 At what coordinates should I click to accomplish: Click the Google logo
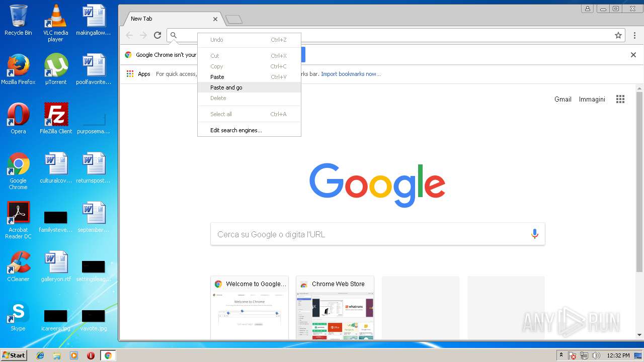pos(377,185)
